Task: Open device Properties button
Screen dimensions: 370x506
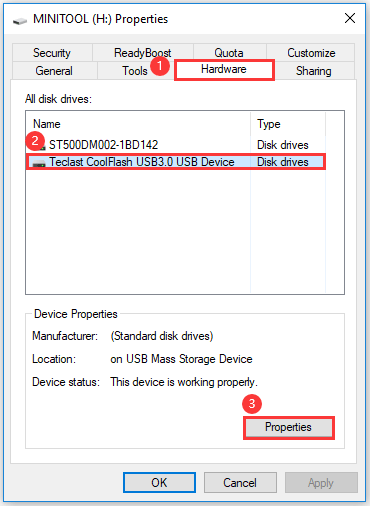Action: pos(289,427)
